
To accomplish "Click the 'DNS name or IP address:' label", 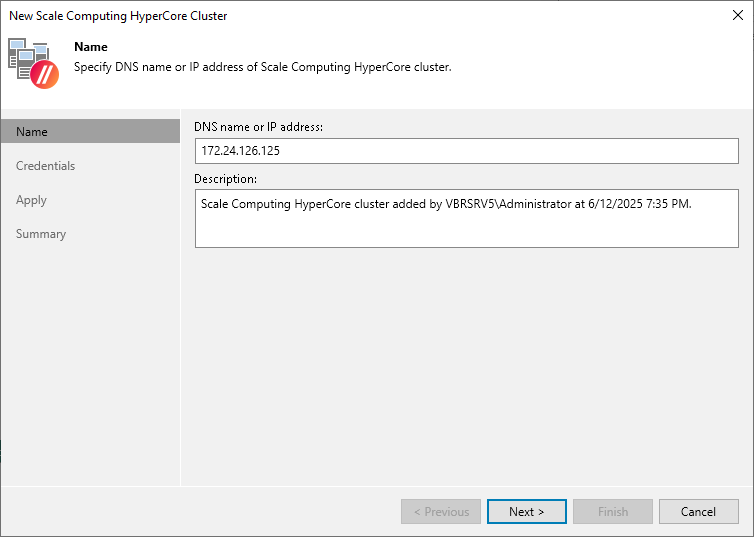I will [x=258, y=127].
